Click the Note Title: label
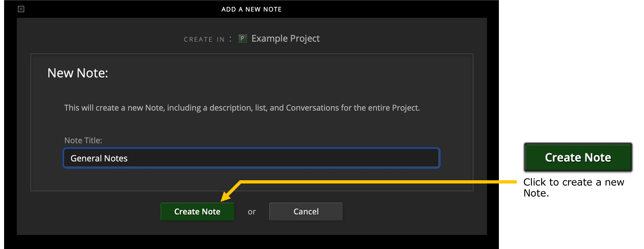The image size is (644, 249). 83,140
